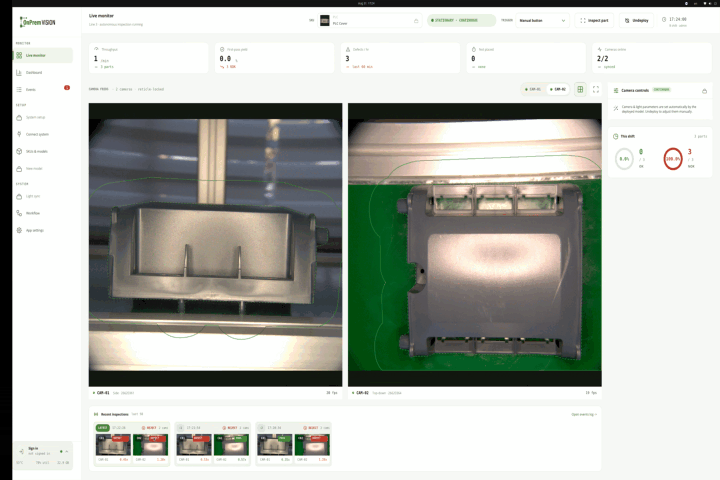The height and width of the screenshot is (480, 720).
Task: Open CAM-02 thumbnail in 17:23:54 inspection
Action: point(231,445)
